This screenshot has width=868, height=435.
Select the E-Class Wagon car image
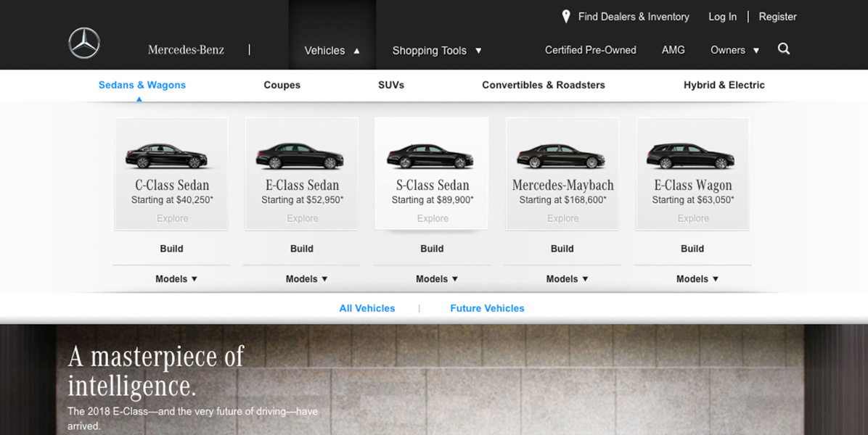(690, 155)
